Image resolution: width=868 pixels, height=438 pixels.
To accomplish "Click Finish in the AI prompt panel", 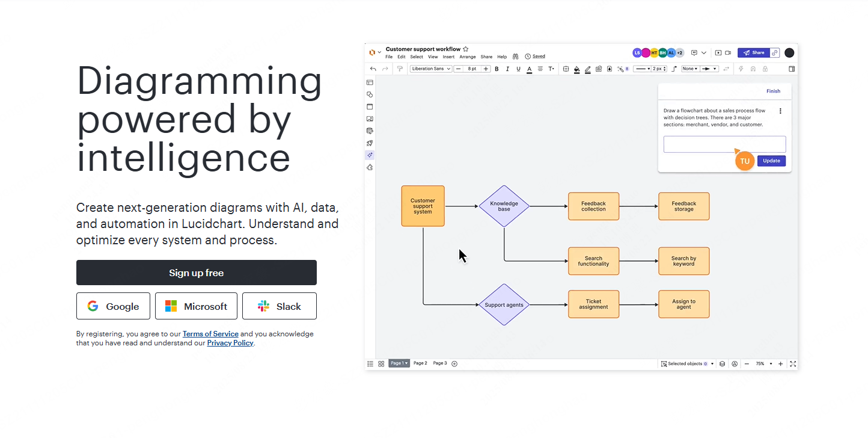I will (x=773, y=91).
